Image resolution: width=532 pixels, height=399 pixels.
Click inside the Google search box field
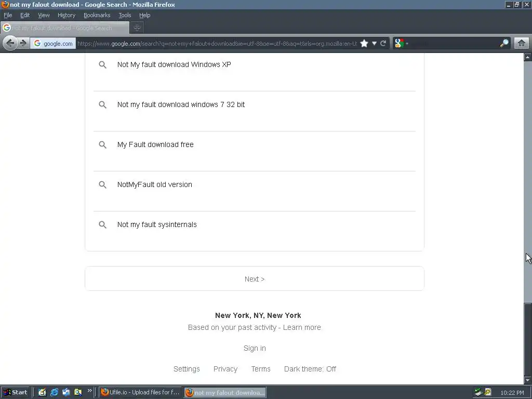click(454, 44)
